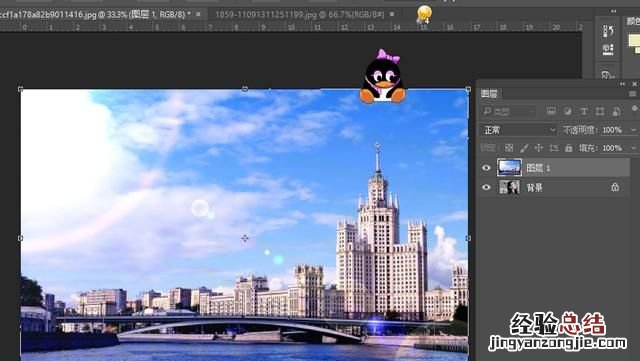Open the 填充 fill slider arrow

click(633, 148)
